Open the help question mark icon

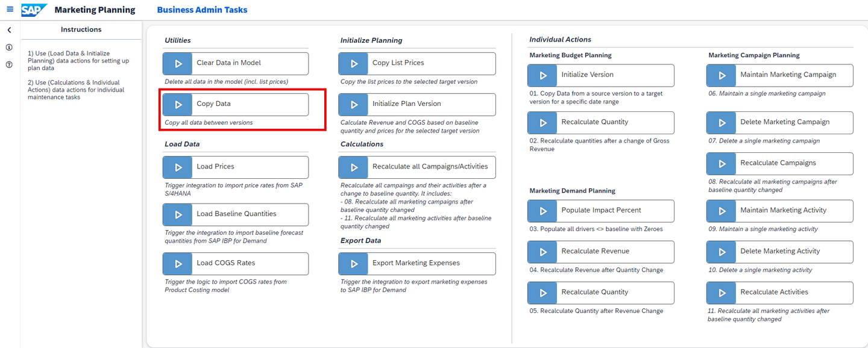[x=9, y=64]
